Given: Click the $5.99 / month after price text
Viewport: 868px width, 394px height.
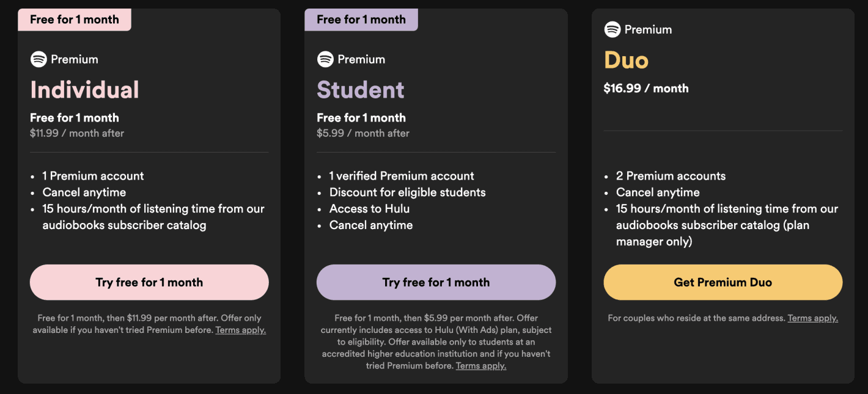Looking at the screenshot, I should [362, 133].
